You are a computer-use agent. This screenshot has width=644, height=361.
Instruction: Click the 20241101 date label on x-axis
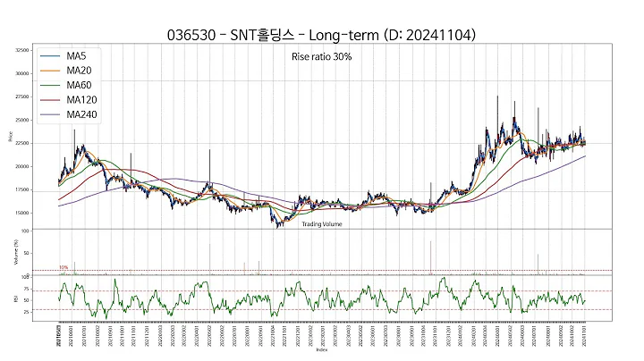tap(584, 336)
